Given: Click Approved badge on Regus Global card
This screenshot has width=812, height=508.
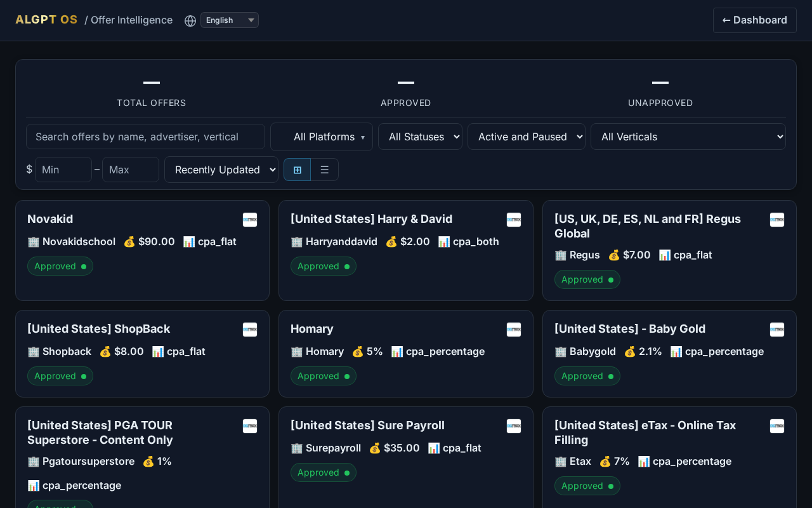Looking at the screenshot, I should pyautogui.click(x=587, y=279).
